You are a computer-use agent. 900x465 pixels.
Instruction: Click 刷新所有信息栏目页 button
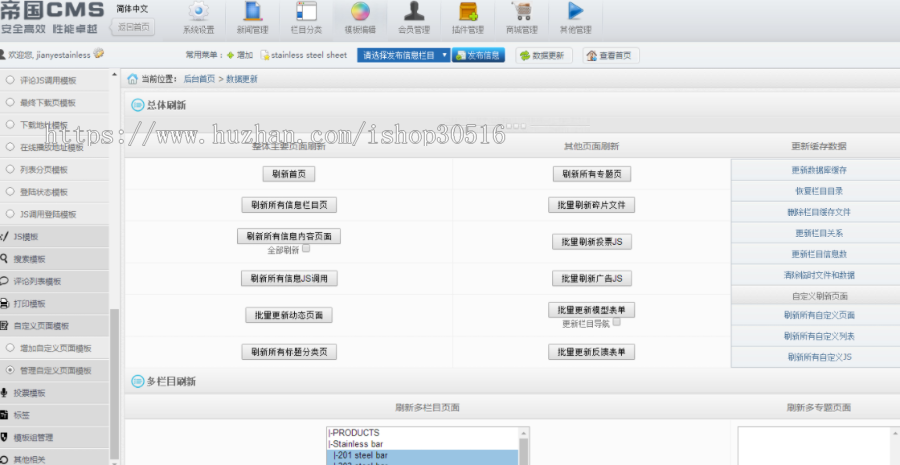click(289, 205)
